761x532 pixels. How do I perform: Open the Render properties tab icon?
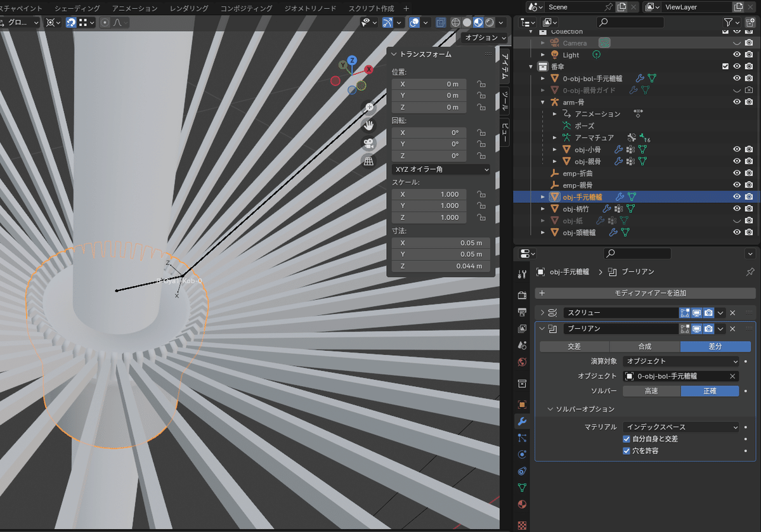(x=522, y=295)
